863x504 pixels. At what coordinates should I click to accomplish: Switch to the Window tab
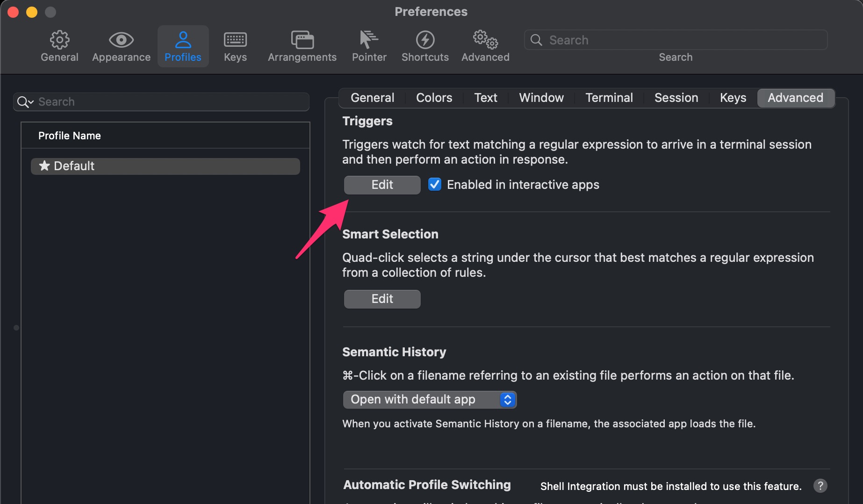click(541, 98)
